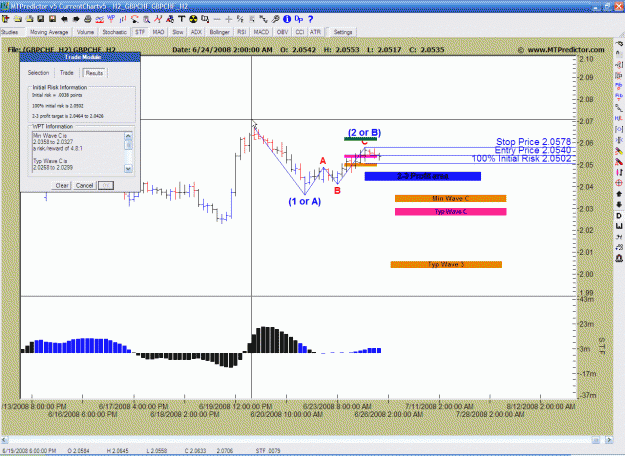Viewport: 625px width, 456px height.
Task: Click the '(2 or B)' wave label
Action: tap(364, 132)
